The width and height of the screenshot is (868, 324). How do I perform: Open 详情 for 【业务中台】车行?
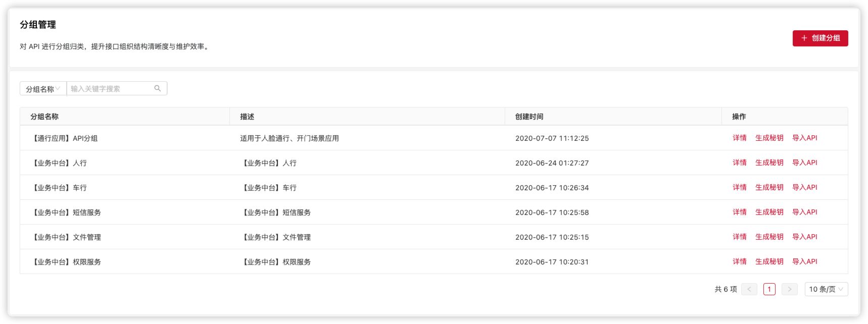click(x=739, y=187)
